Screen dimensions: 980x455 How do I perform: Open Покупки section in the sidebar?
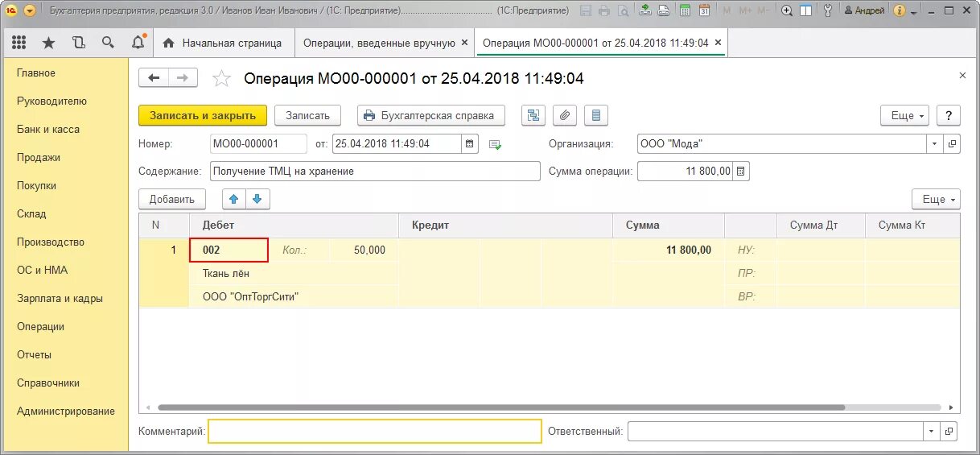(36, 186)
